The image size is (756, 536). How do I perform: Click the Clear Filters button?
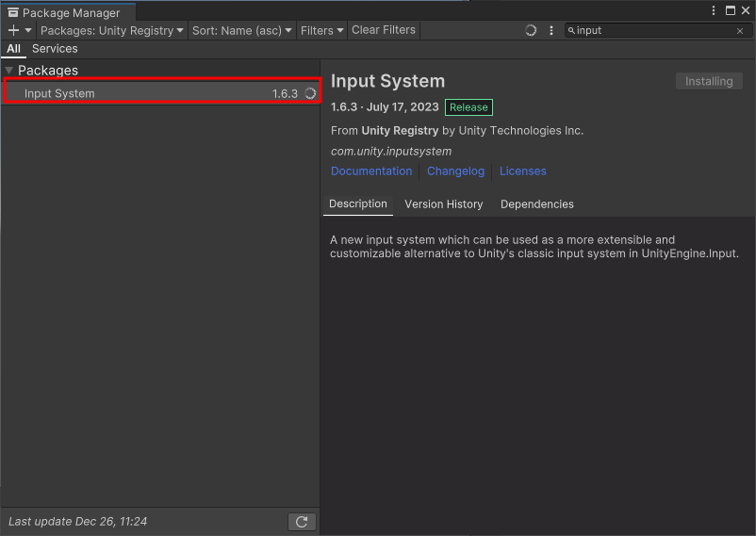pos(384,30)
